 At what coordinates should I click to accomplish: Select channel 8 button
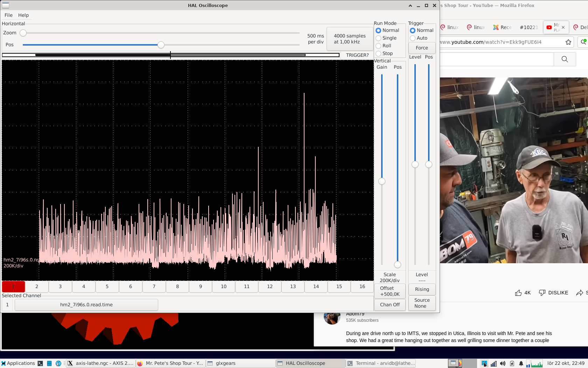[x=177, y=286]
